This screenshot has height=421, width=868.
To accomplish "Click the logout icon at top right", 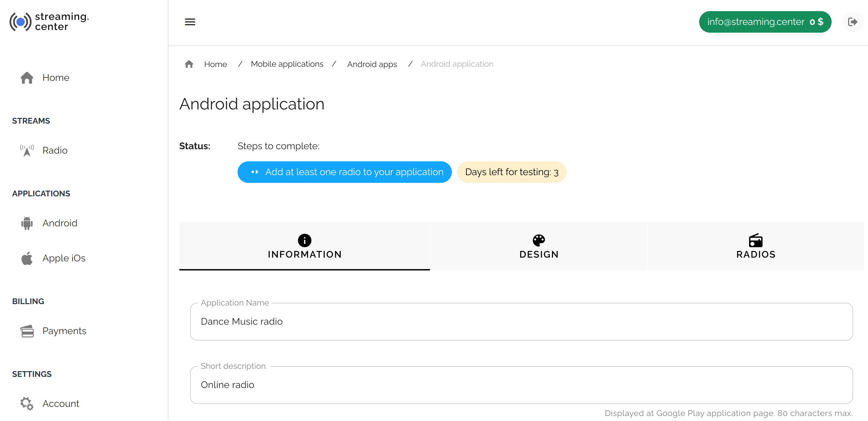I will [852, 22].
